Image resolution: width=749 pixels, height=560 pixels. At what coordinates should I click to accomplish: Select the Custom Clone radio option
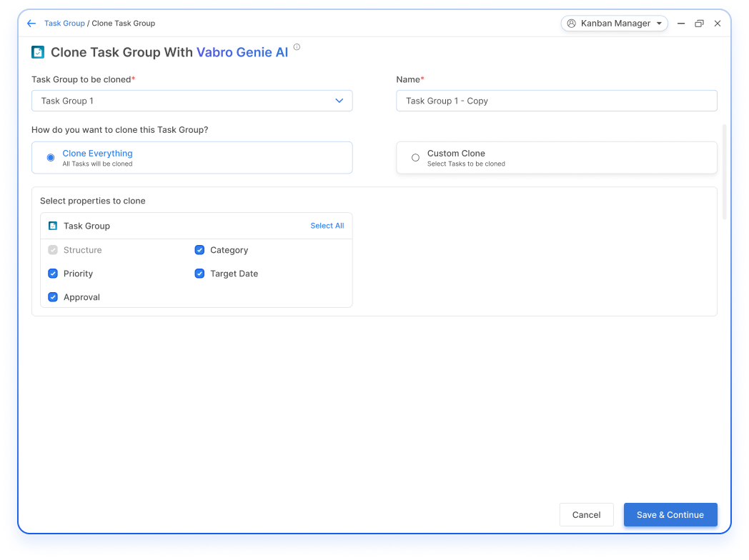tap(415, 158)
